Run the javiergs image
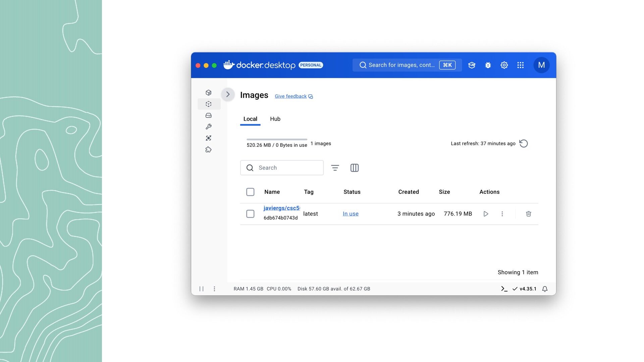This screenshot has height=362, width=644. [x=485, y=214]
